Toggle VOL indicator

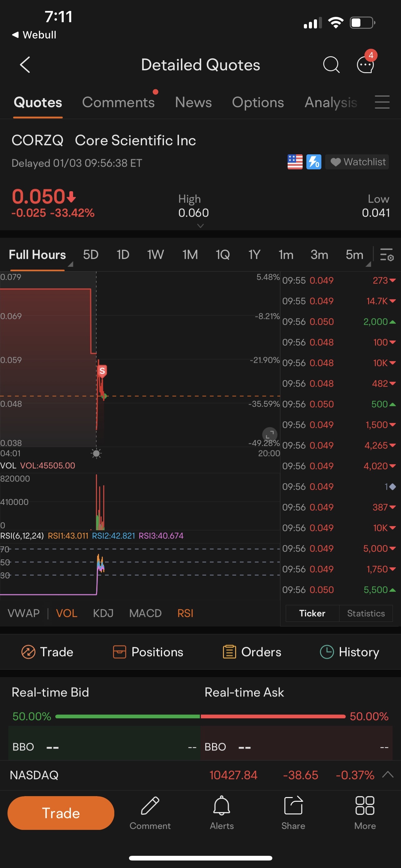click(67, 613)
